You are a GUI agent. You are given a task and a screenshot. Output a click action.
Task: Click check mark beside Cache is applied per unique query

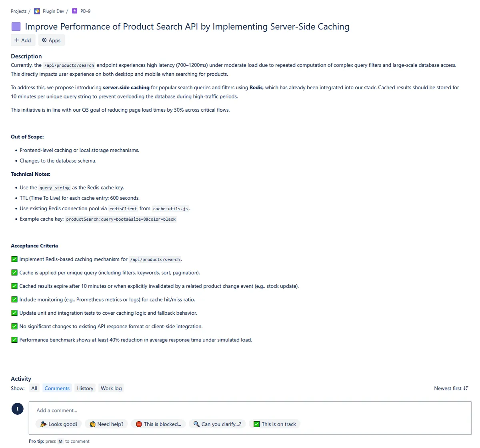click(14, 273)
